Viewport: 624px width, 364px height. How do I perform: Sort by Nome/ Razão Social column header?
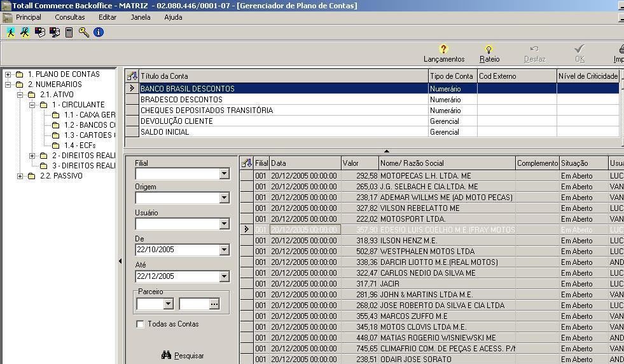[x=447, y=163]
